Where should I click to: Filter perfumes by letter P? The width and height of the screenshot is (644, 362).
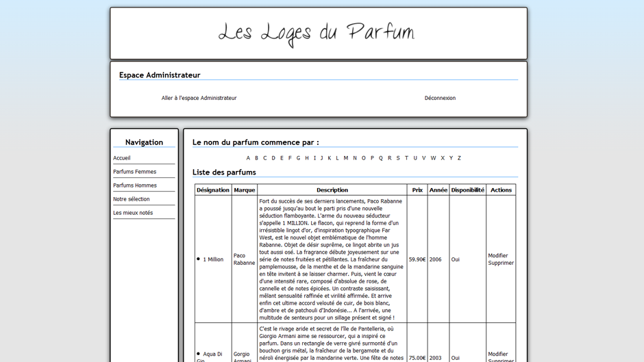[x=373, y=158]
